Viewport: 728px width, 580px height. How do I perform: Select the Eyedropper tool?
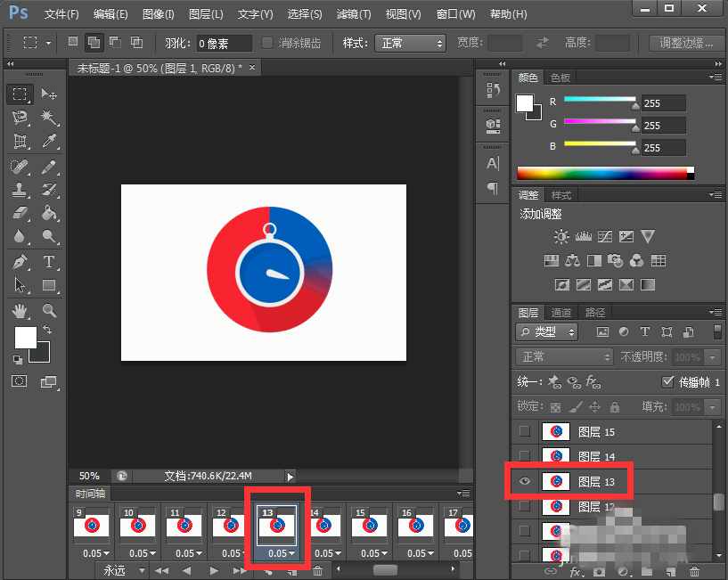[x=50, y=142]
